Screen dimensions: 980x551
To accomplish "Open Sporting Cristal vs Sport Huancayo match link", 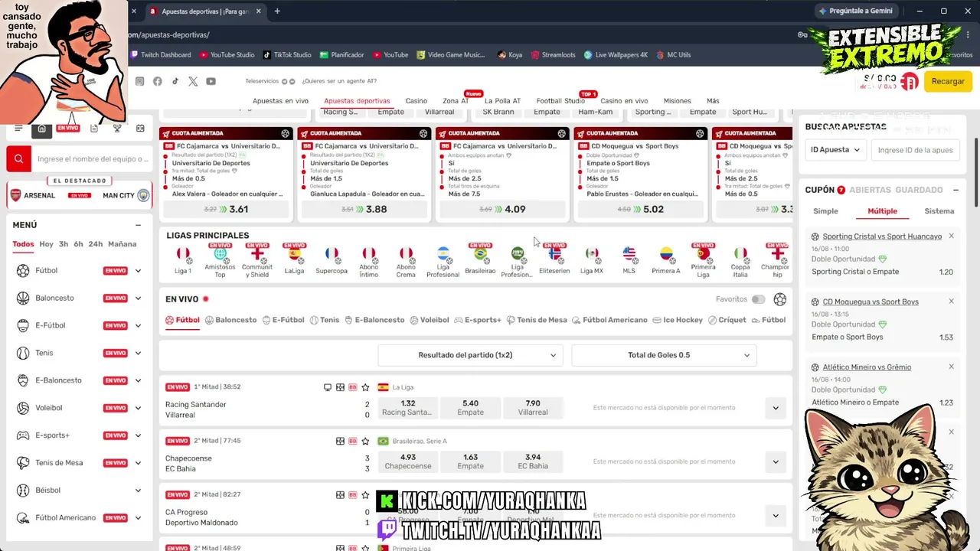I will [882, 236].
